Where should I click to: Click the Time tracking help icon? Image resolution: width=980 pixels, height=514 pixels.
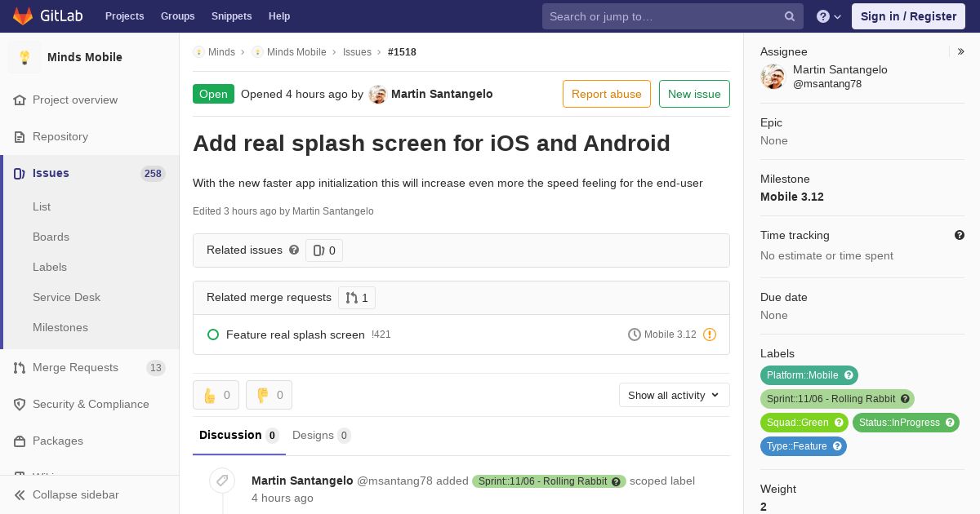(960, 235)
